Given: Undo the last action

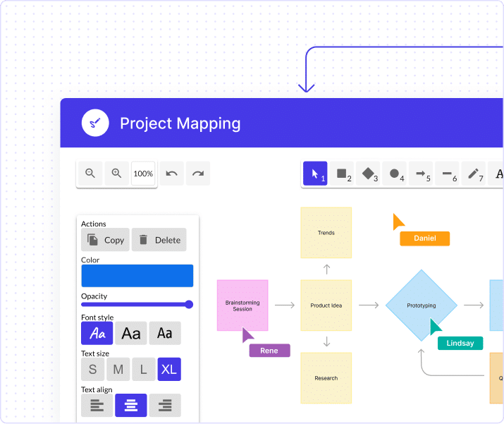Looking at the screenshot, I should click(x=171, y=174).
